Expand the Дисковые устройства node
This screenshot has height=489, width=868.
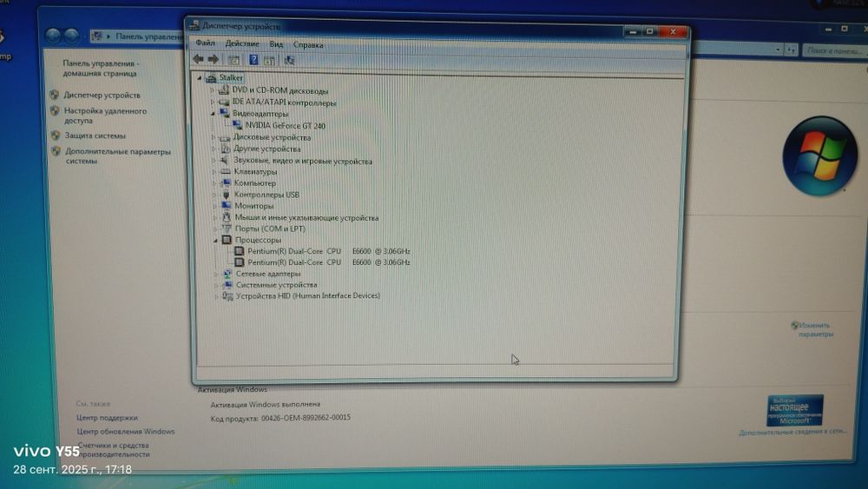214,137
